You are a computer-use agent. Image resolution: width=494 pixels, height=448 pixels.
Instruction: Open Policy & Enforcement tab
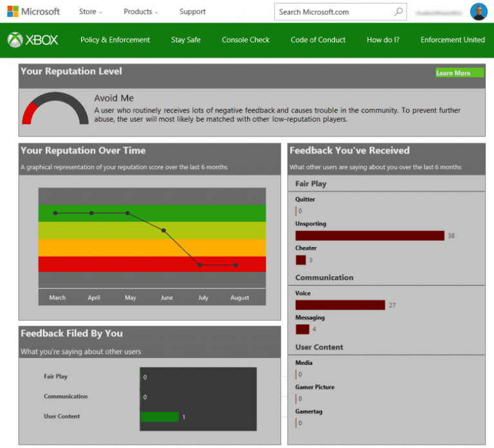[115, 40]
